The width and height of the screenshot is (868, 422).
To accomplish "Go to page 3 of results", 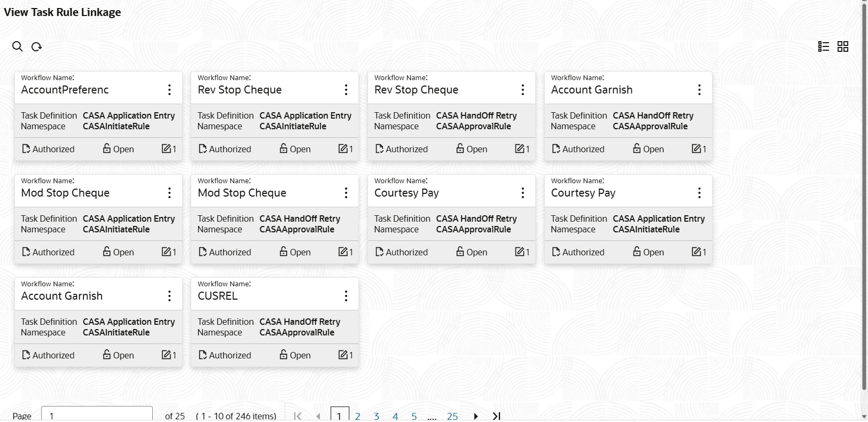I will click(377, 416).
